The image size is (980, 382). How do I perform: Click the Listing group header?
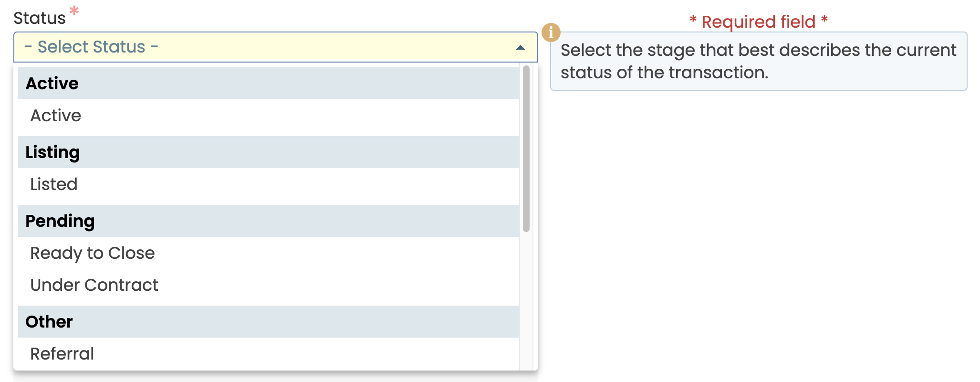52,152
